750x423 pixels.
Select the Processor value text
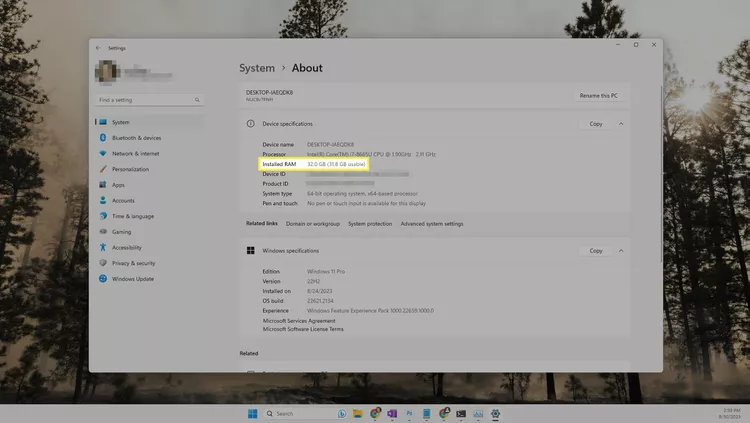pyautogui.click(x=371, y=154)
